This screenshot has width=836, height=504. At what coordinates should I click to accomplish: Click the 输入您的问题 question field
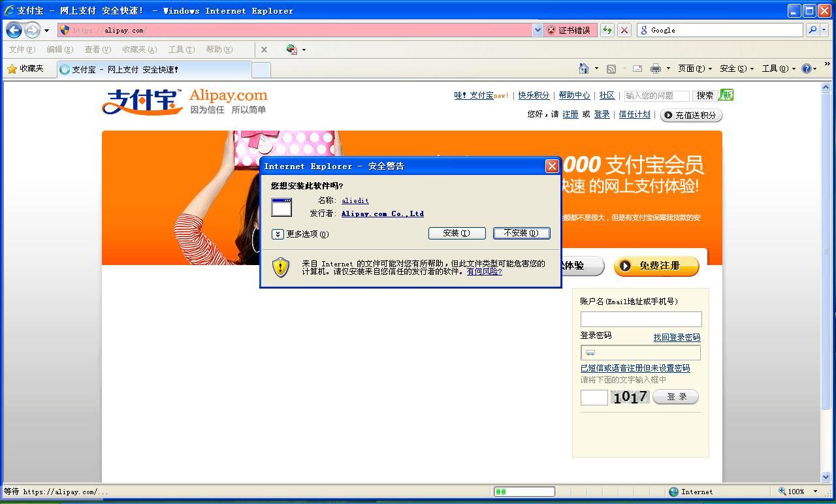656,96
